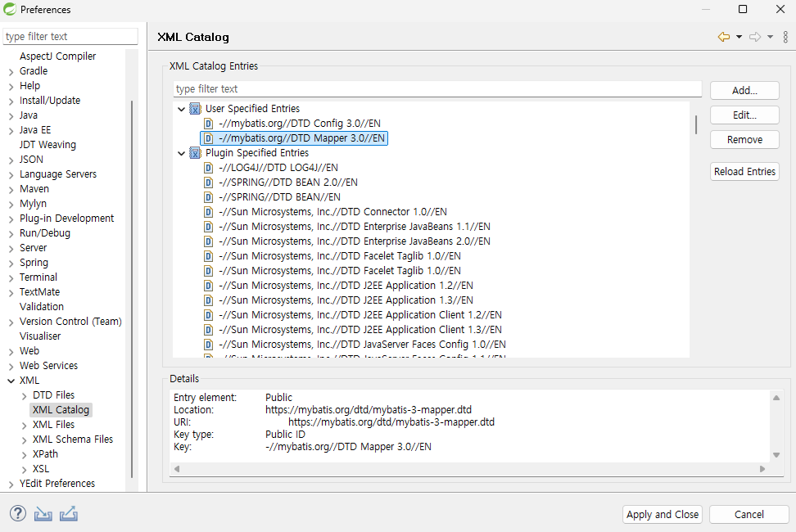Open the Visualiser preference page
Screen dimensions: 796x532
click(x=40, y=336)
